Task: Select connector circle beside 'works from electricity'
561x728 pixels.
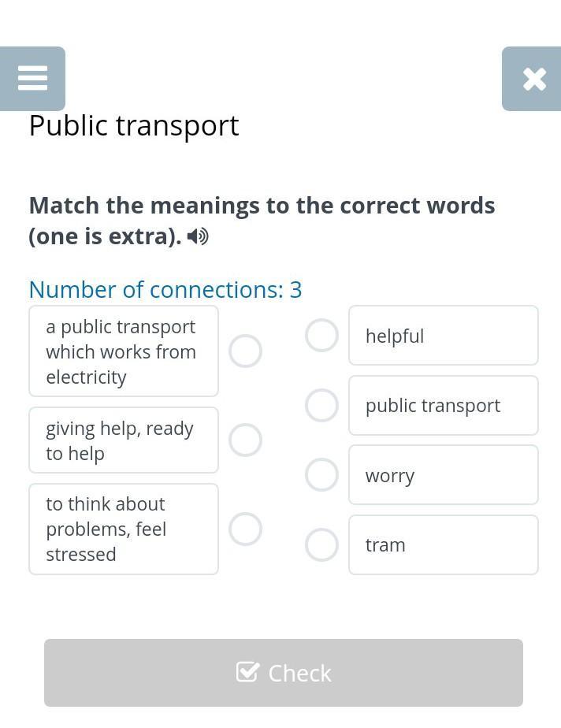Action: pos(245,351)
